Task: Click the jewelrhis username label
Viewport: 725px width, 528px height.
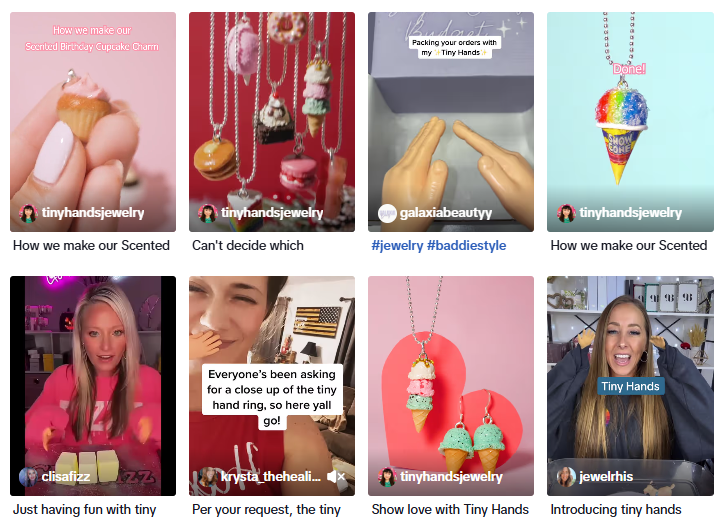Action: (x=606, y=477)
